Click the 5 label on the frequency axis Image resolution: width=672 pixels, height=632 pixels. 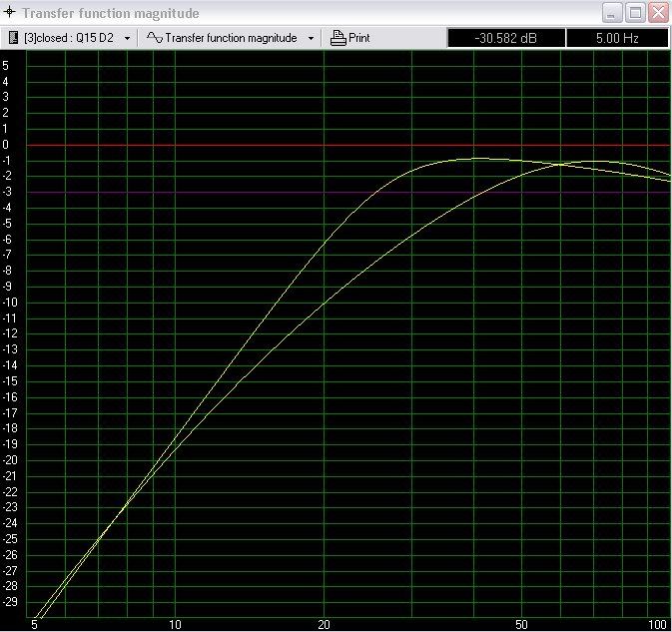coord(34,625)
